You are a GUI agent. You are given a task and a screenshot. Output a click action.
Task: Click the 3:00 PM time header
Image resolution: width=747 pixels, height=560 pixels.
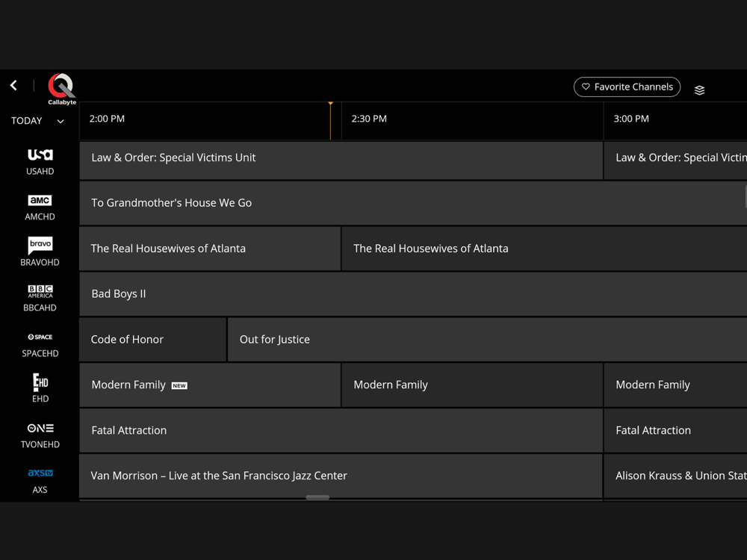(x=631, y=119)
